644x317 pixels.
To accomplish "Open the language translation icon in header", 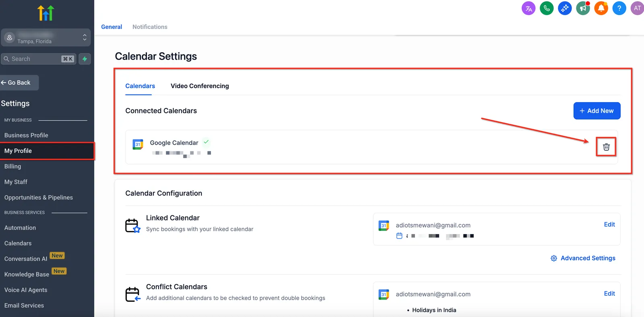I will (x=528, y=8).
